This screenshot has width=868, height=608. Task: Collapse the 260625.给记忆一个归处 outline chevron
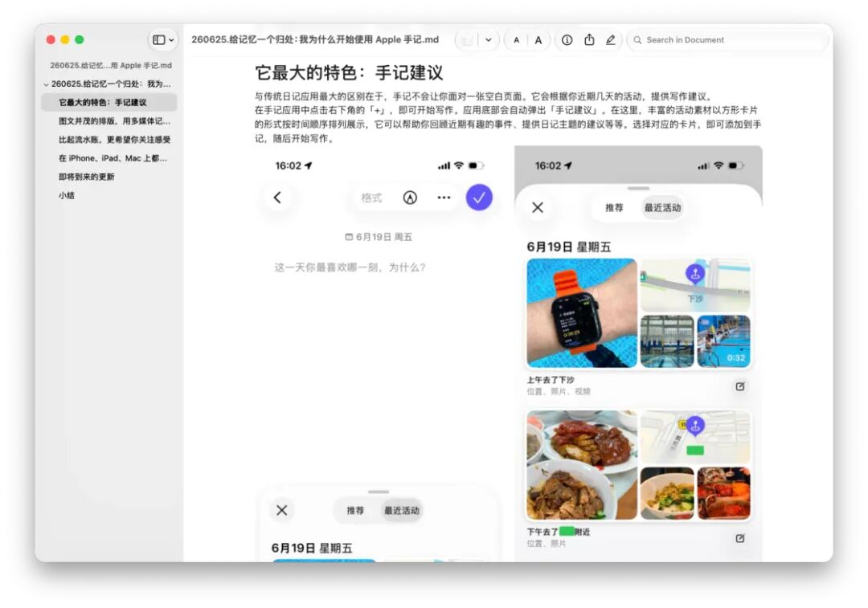point(46,84)
